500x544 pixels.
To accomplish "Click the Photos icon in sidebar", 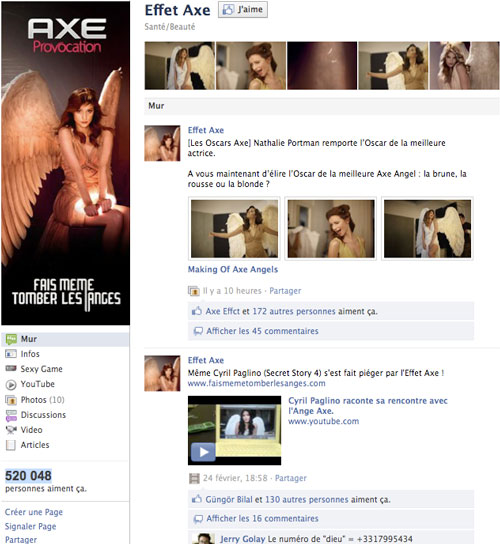I will pyautogui.click(x=11, y=400).
